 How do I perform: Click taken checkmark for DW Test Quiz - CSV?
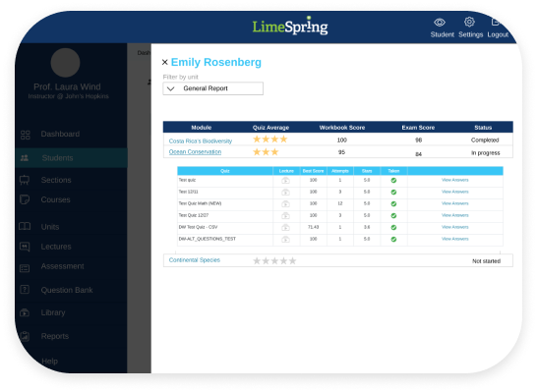393,228
